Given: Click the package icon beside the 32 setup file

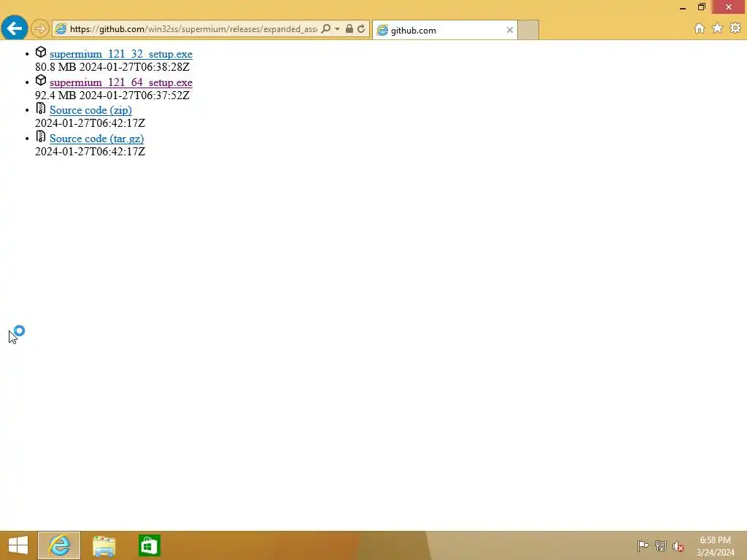Looking at the screenshot, I should pyautogui.click(x=41, y=52).
